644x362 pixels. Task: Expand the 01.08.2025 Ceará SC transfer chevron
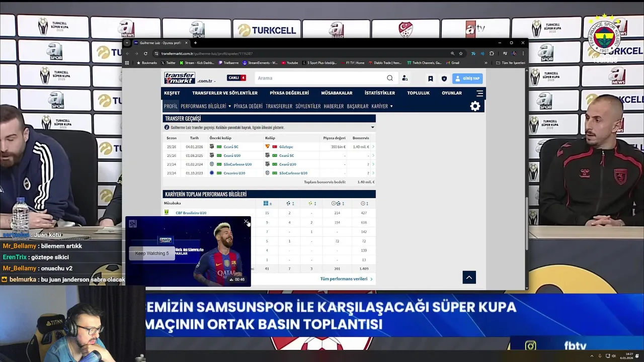pos(373,155)
